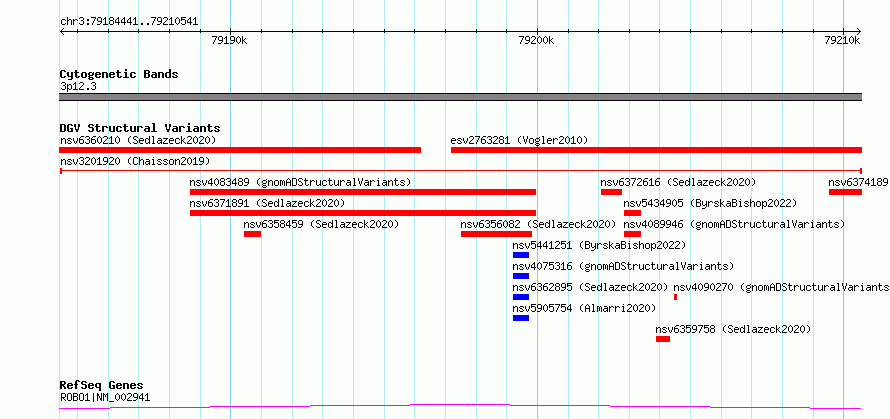
Task: Click the 79200k ruler tick label
Action: click(x=537, y=40)
